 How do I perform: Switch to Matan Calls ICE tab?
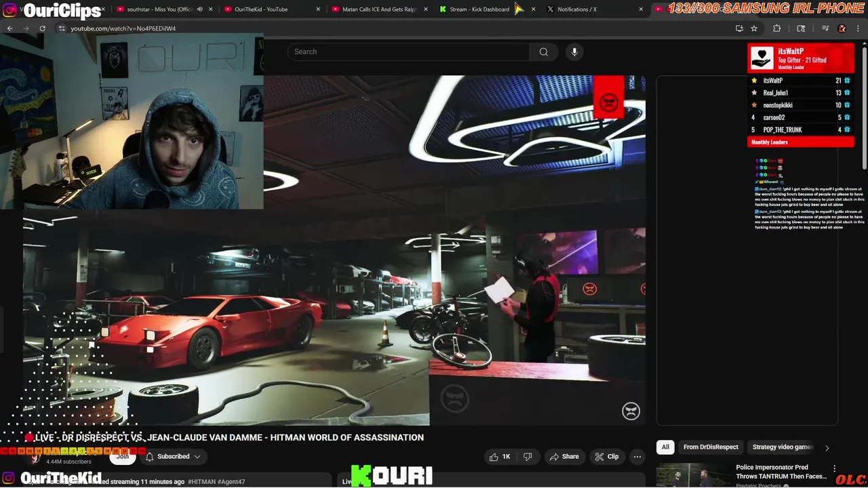pos(380,9)
